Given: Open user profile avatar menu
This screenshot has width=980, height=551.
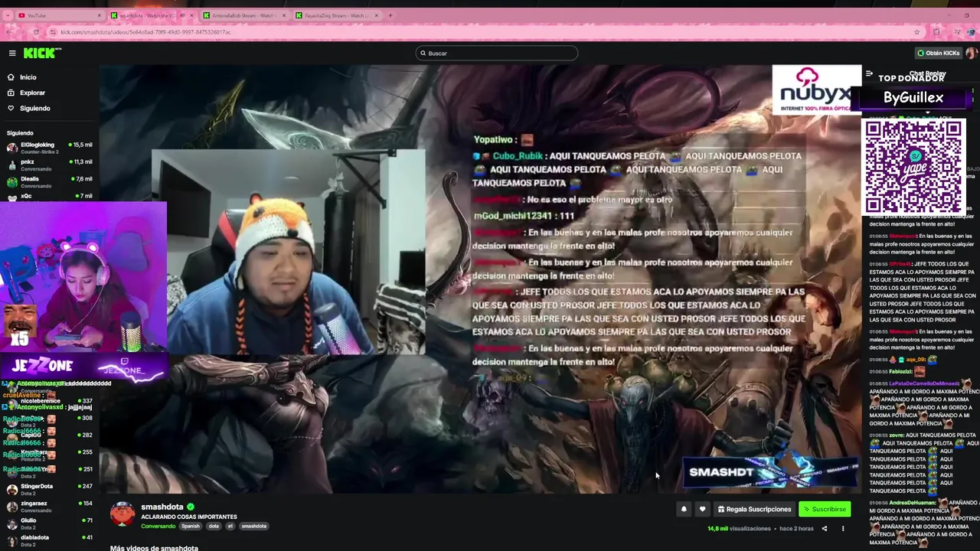Looking at the screenshot, I should [971, 53].
